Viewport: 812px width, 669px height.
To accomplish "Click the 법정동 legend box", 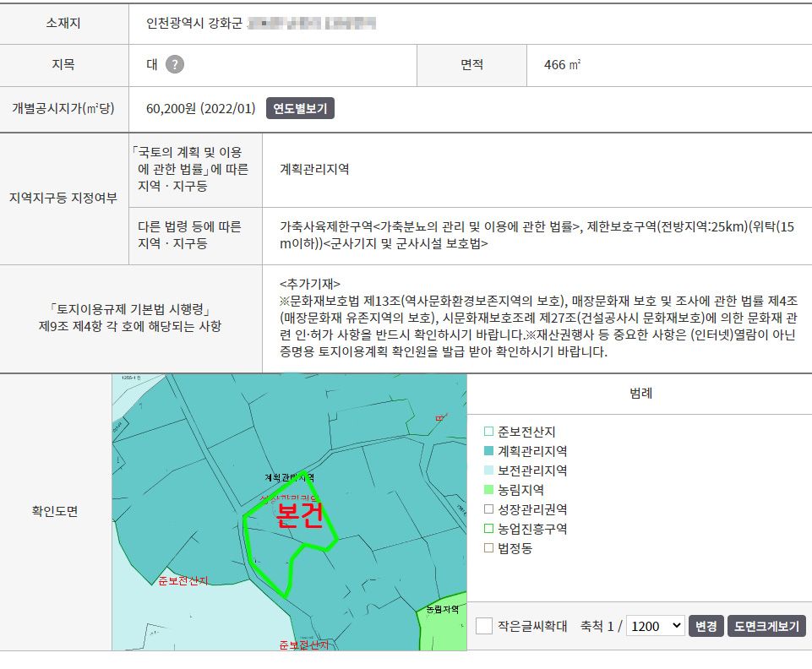I will 488,548.
